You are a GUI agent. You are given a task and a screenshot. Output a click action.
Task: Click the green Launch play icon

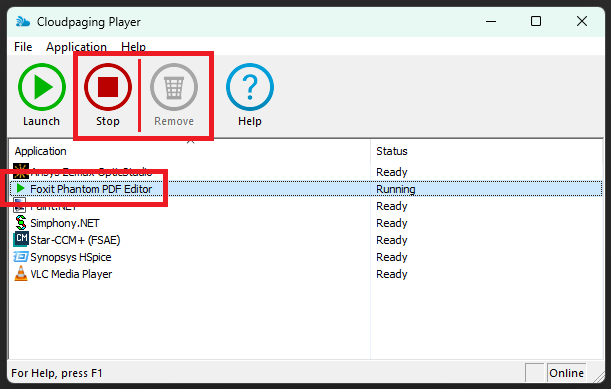[x=42, y=87]
